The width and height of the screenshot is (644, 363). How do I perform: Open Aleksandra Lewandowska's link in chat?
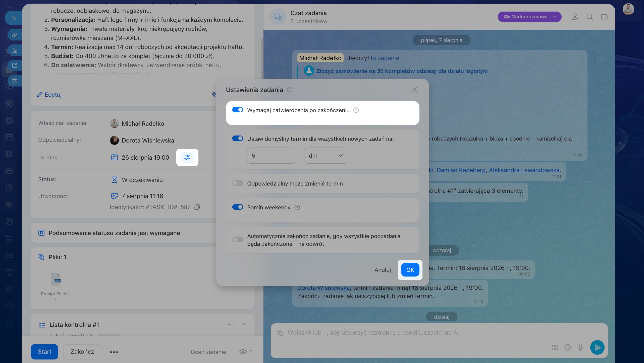[524, 170]
